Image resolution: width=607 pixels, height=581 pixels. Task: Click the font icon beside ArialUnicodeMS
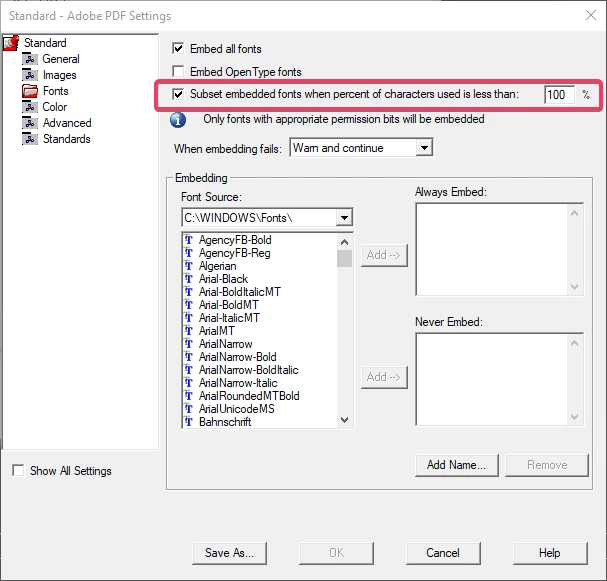point(189,409)
